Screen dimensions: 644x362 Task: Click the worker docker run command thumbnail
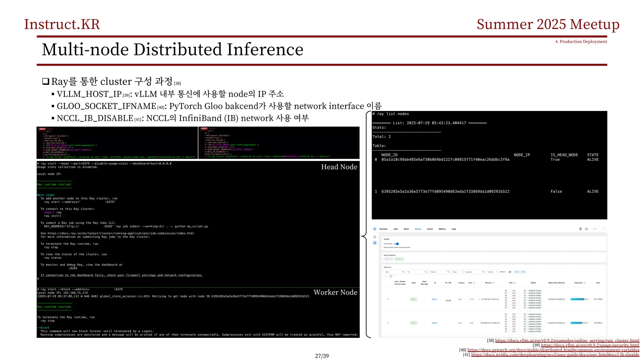pos(279,143)
